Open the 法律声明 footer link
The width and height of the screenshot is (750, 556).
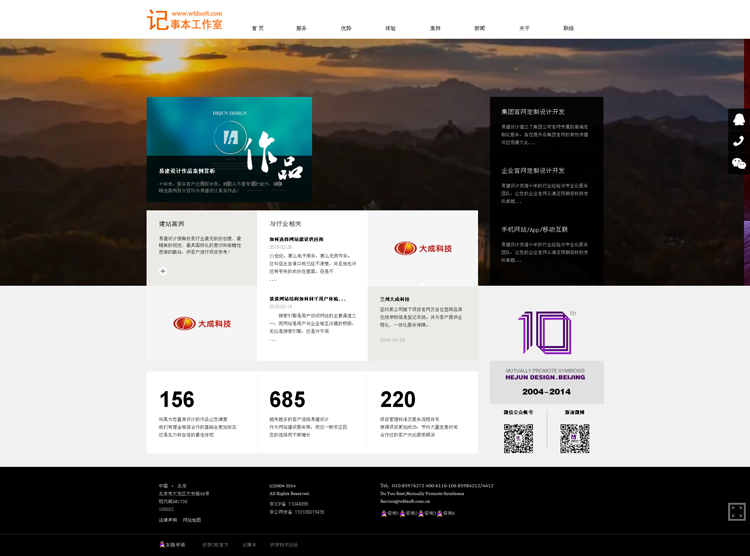[167, 520]
